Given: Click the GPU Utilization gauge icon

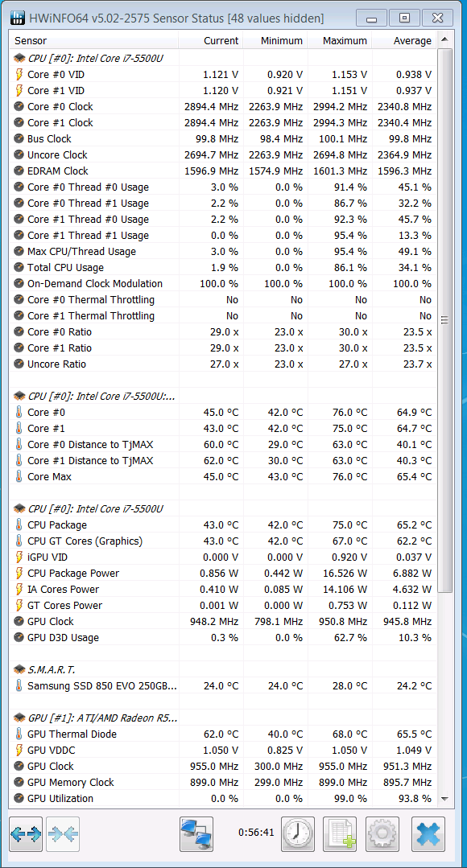Looking at the screenshot, I should (x=19, y=798).
